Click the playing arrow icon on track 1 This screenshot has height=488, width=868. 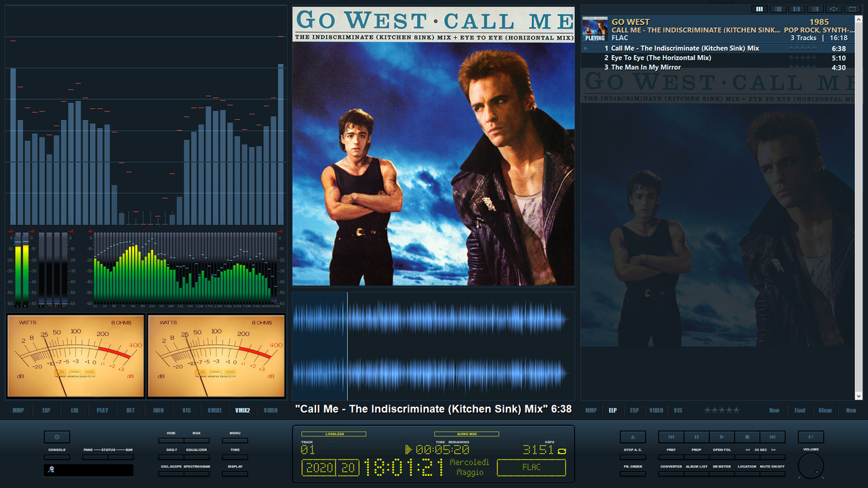click(x=587, y=48)
